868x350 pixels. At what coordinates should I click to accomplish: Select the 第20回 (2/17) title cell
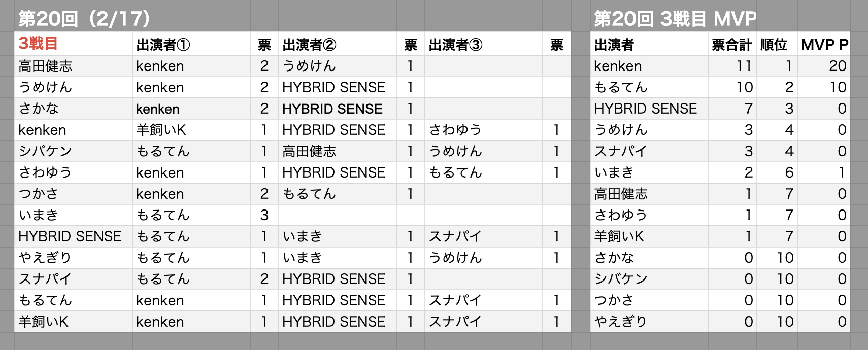click(84, 19)
